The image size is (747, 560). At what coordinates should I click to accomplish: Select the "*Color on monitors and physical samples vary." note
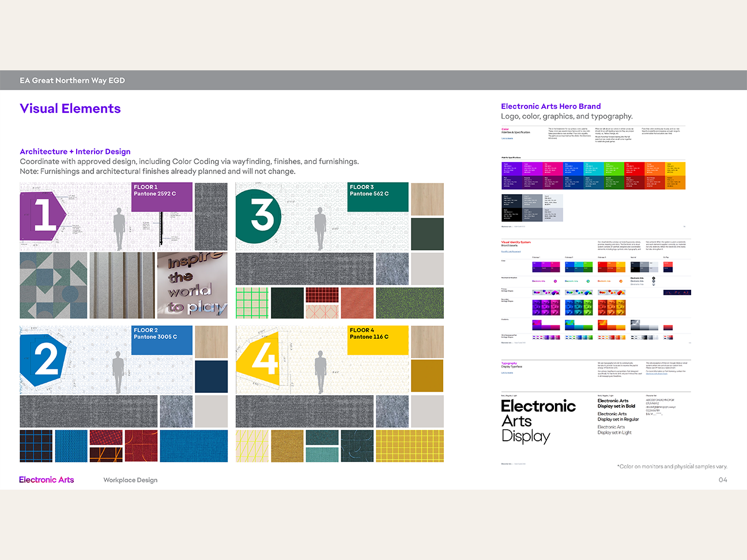[x=672, y=467]
